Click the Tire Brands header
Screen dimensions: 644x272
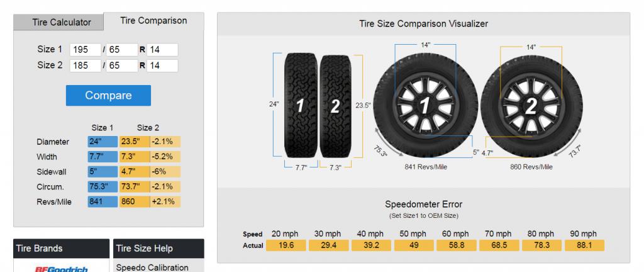click(x=60, y=248)
